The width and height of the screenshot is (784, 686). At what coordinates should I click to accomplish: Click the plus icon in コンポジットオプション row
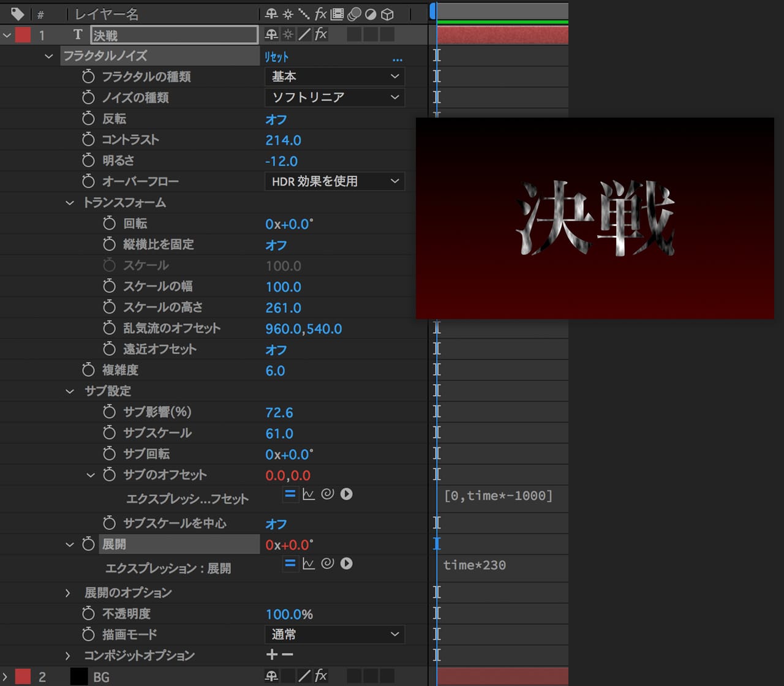272,655
